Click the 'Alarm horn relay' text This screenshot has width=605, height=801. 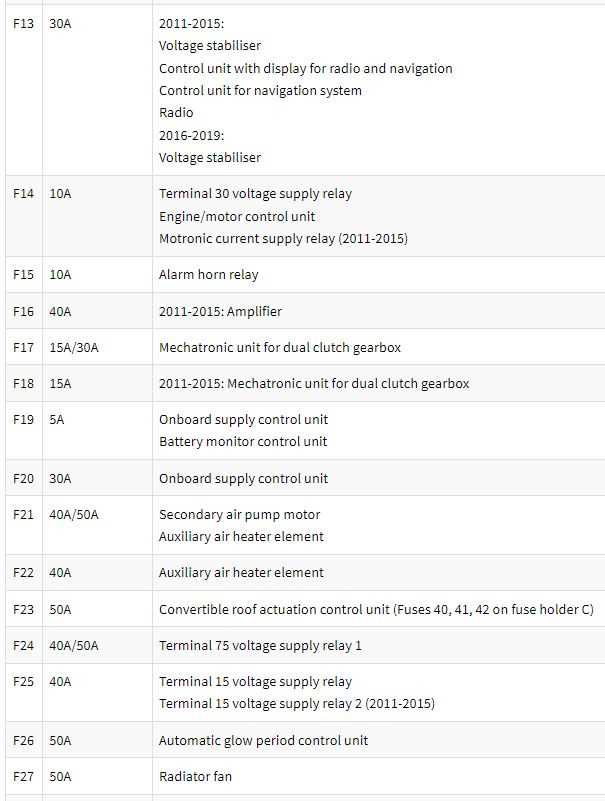click(x=208, y=275)
